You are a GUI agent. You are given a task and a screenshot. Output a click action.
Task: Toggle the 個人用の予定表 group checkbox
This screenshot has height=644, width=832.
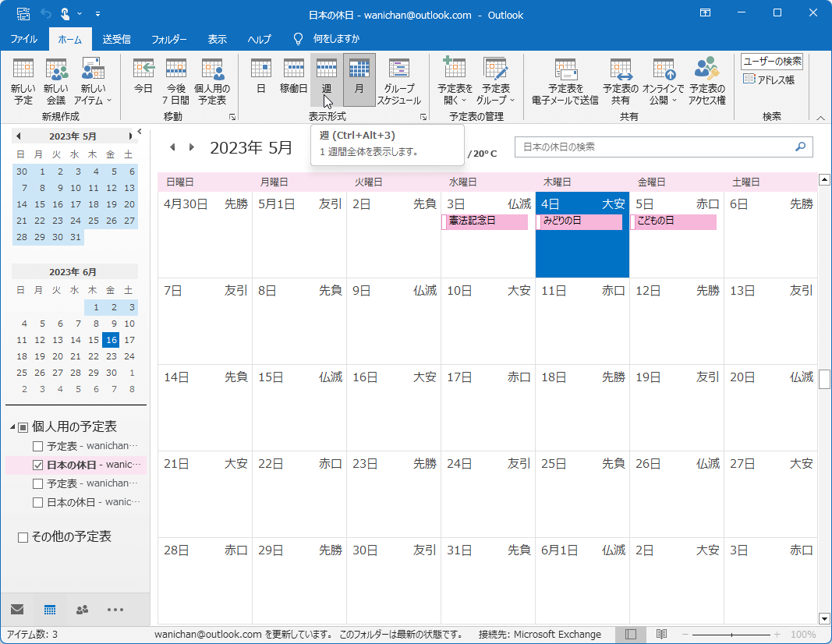click(23, 427)
